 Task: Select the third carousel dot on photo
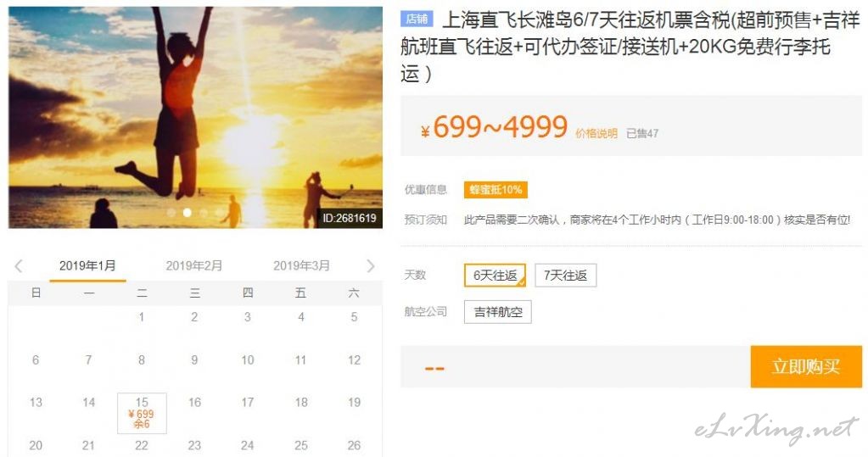203,213
